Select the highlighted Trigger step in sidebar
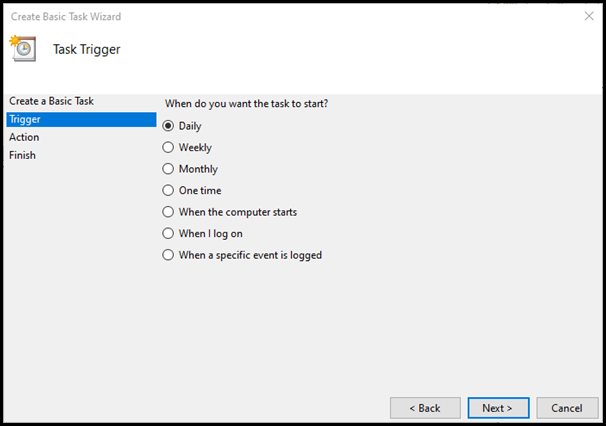The width and height of the screenshot is (606, 426). [x=82, y=119]
